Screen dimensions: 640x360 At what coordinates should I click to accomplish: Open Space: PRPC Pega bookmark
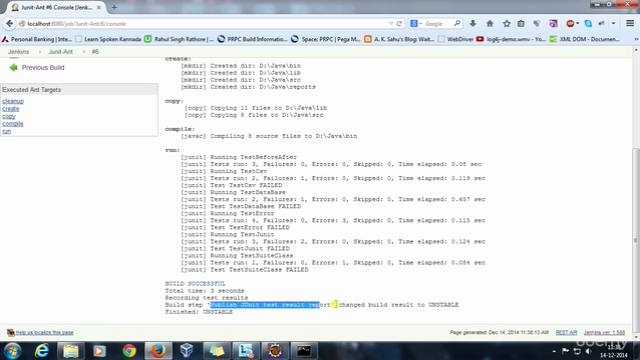pos(326,39)
